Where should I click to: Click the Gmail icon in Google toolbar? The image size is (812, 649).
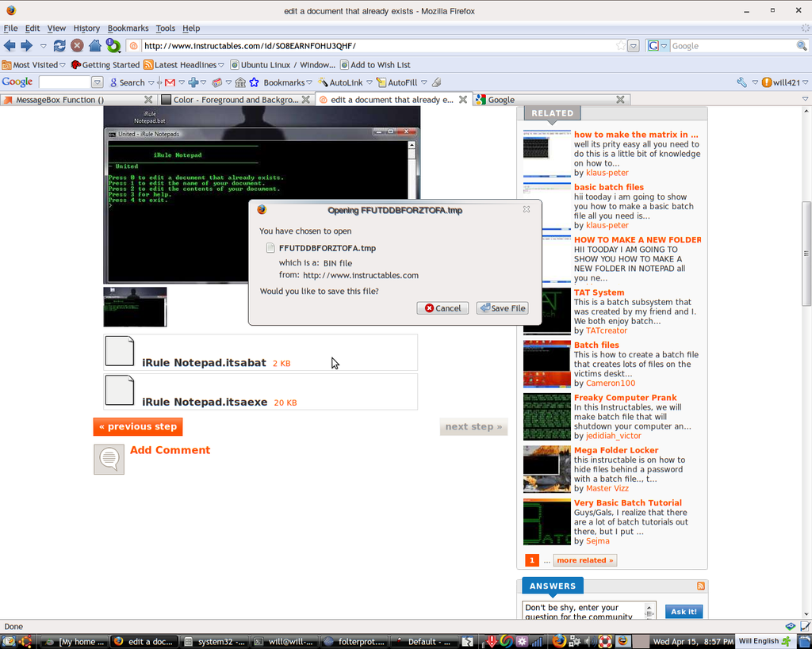(170, 82)
